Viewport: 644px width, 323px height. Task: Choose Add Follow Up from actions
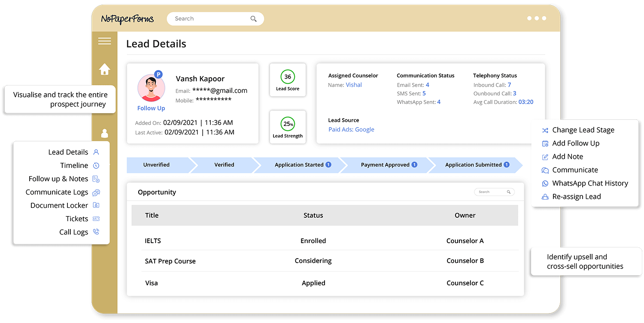[575, 143]
